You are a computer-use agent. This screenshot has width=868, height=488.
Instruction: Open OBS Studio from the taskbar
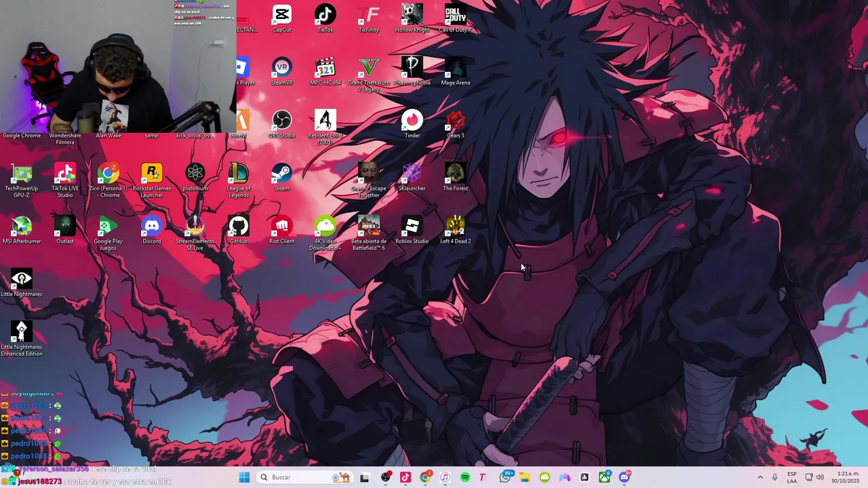[x=386, y=477]
